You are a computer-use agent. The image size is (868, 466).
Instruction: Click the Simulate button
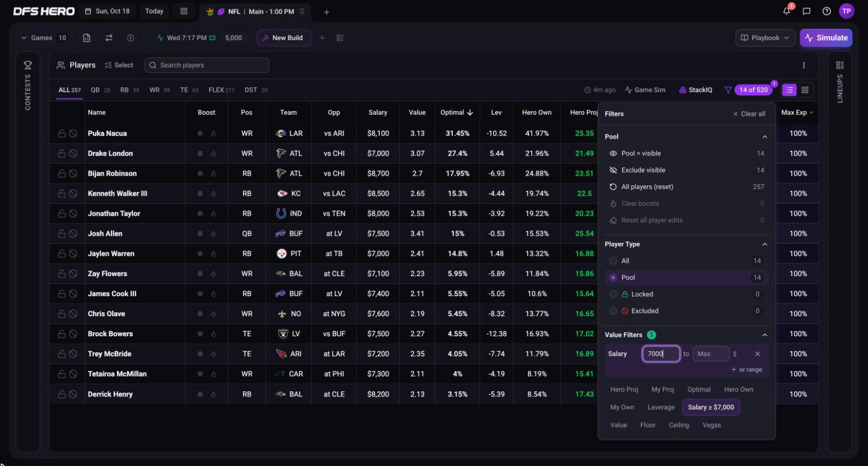coord(826,38)
